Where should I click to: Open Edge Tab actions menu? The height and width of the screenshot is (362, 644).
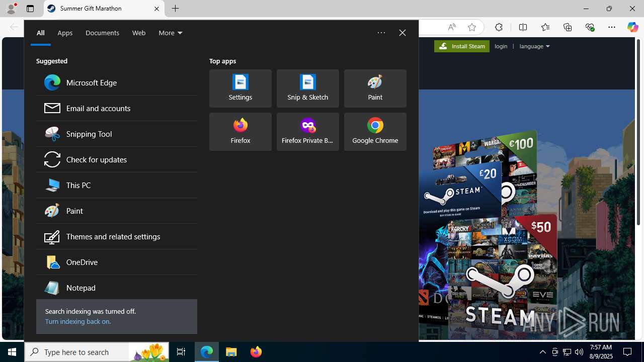(30, 9)
